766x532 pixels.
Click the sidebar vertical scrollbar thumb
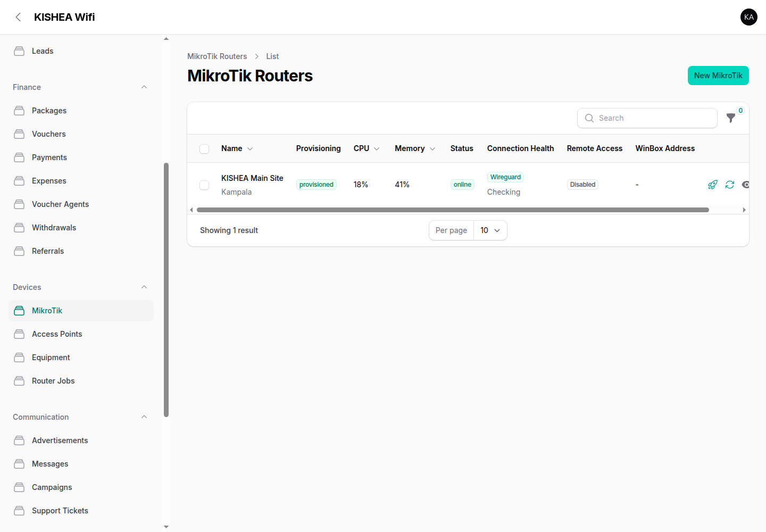(166, 290)
